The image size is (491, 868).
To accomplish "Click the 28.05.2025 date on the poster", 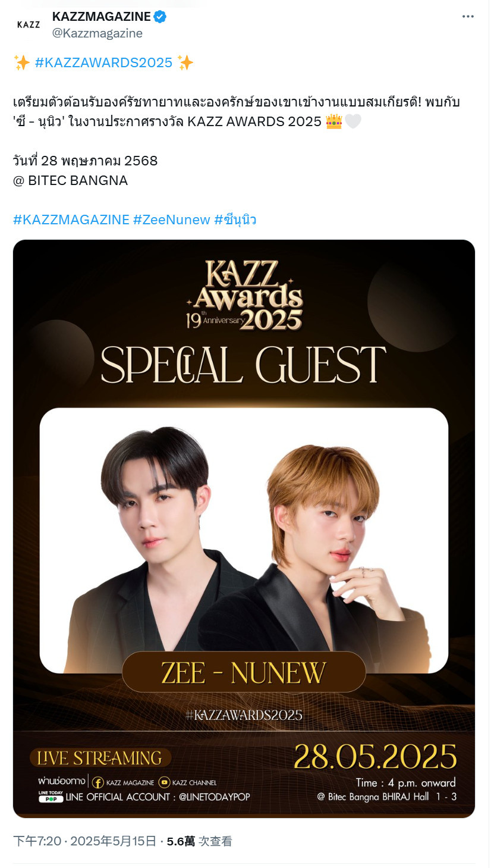I will point(375,757).
